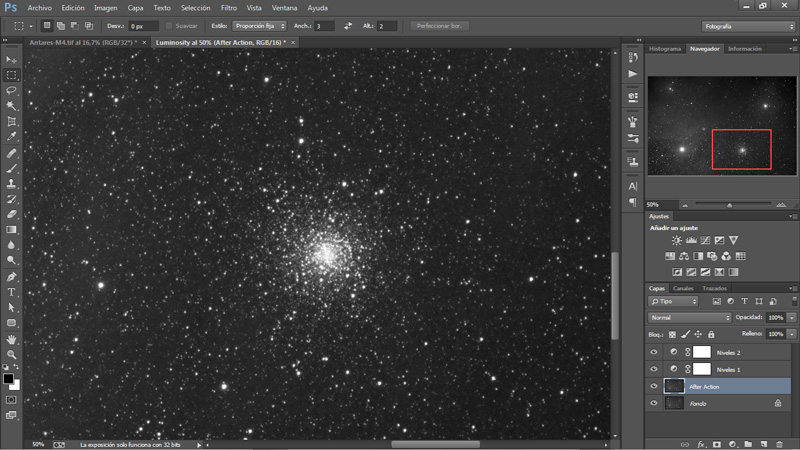The image size is (800, 450).
Task: Select the Hand tool
Action: coord(12,339)
